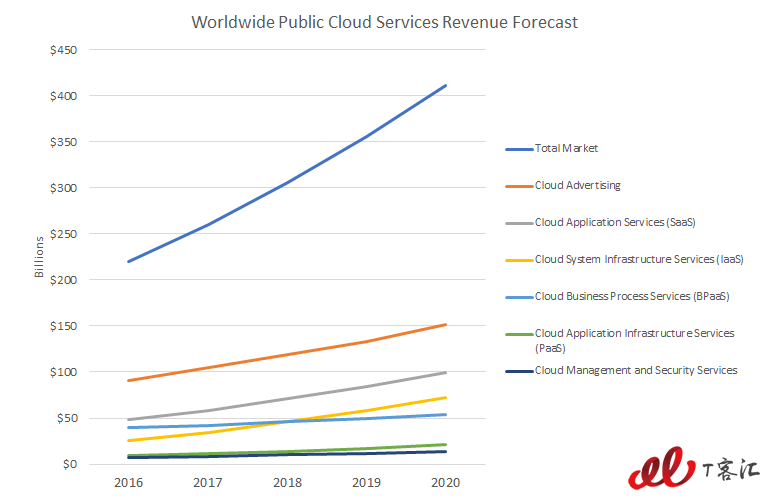The width and height of the screenshot is (770, 500).
Task: Click the green PaaS line at 2020
Action: [x=445, y=444]
